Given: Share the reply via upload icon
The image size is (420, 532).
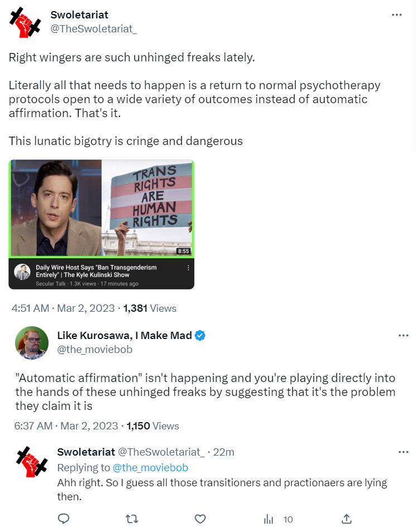Looking at the screenshot, I should click(x=346, y=519).
